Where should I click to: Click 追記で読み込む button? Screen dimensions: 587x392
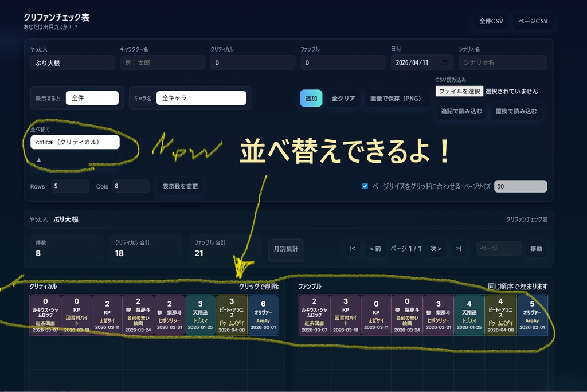click(x=461, y=112)
